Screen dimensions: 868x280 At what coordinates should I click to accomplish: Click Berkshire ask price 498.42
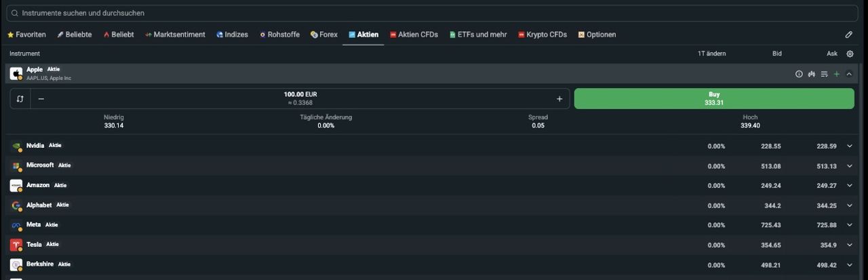(827, 265)
